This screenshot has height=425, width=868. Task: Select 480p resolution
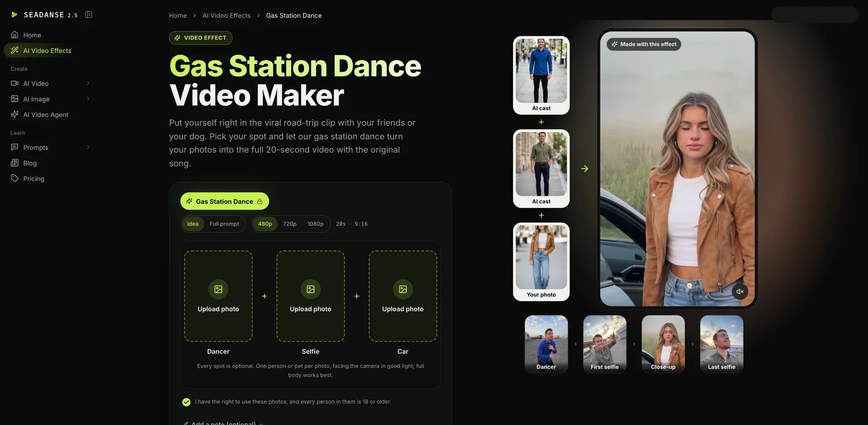click(x=265, y=224)
